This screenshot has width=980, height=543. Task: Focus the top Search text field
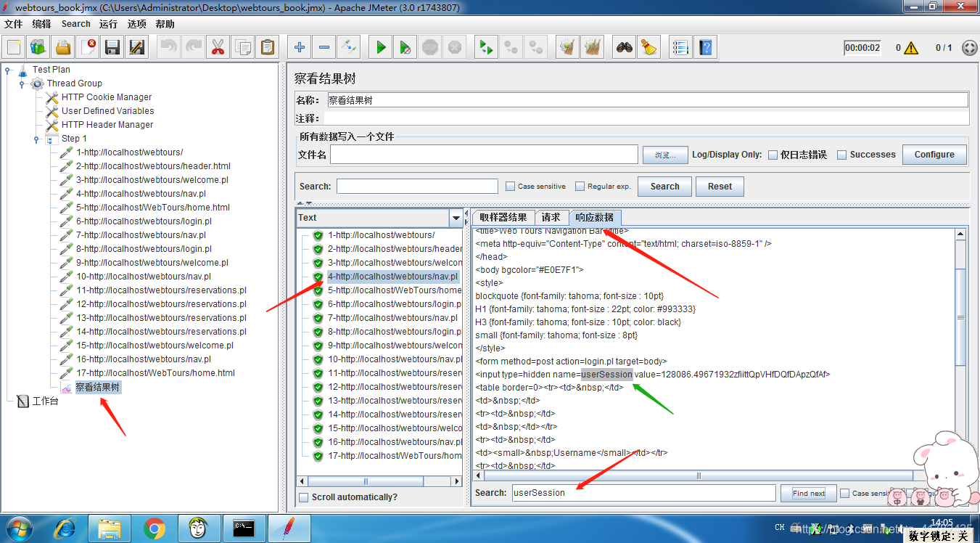pos(417,187)
